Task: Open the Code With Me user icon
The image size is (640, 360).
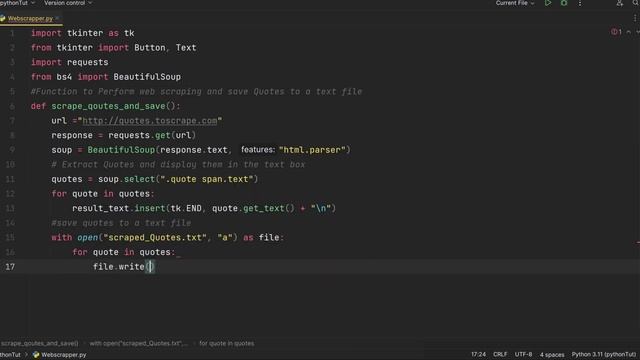Action: point(620,3)
